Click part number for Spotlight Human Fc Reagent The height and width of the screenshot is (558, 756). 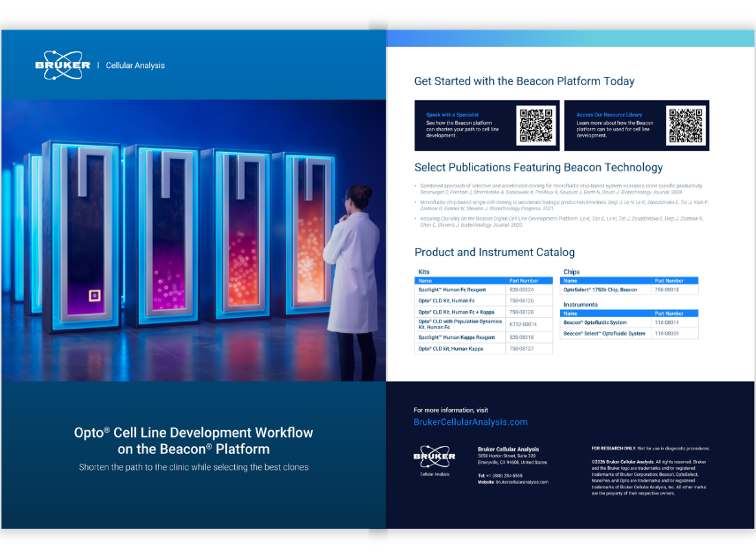pyautogui.click(x=521, y=290)
